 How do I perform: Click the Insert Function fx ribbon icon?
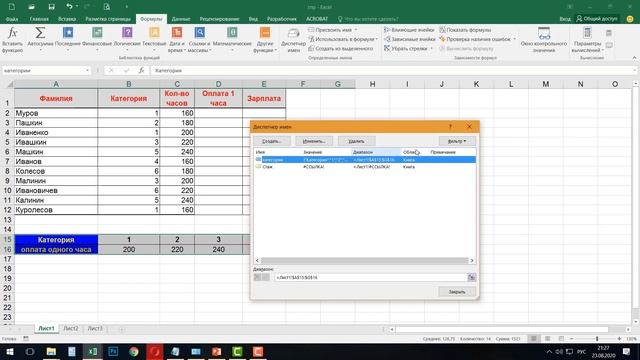(12, 33)
